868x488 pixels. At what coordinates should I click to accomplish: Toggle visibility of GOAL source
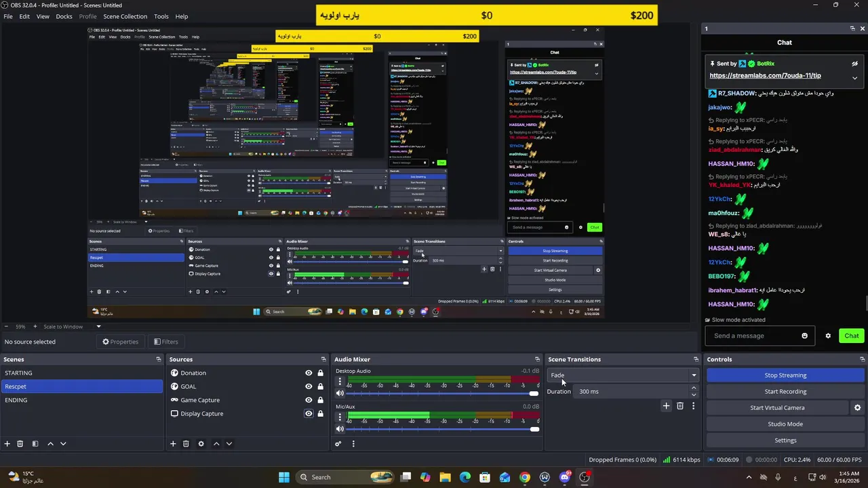(309, 386)
